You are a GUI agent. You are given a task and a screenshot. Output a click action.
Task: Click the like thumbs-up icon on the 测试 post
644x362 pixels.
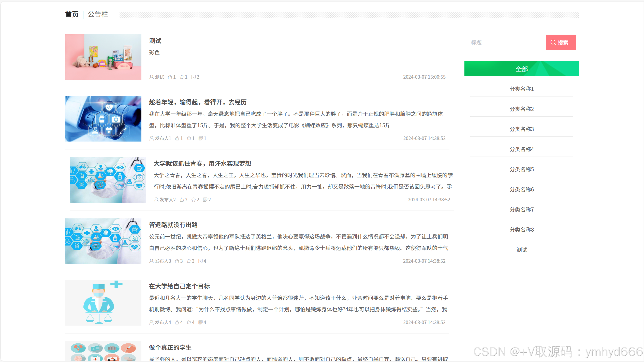[170, 77]
